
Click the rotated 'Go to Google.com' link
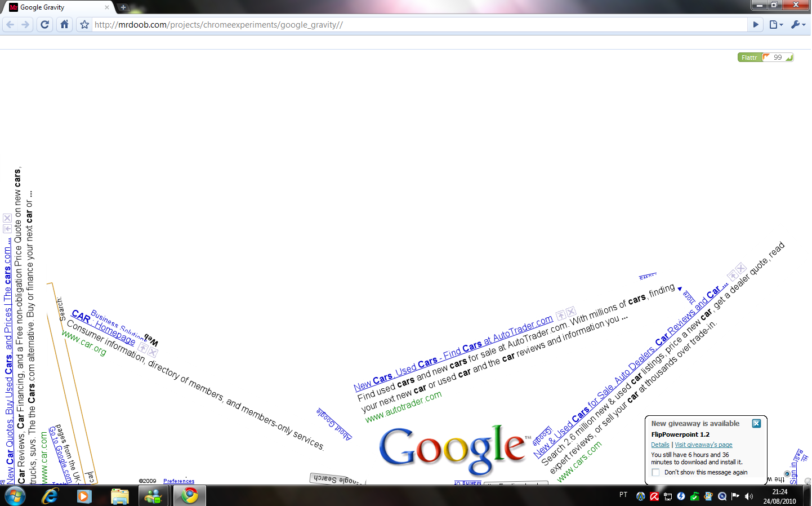pyautogui.click(x=60, y=454)
